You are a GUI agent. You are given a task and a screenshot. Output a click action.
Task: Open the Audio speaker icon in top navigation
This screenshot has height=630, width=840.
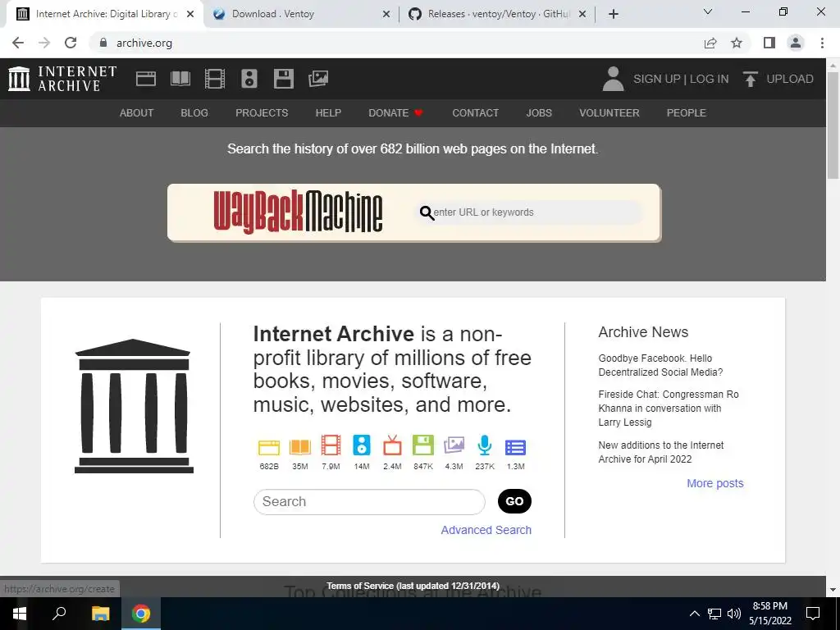pos(249,79)
